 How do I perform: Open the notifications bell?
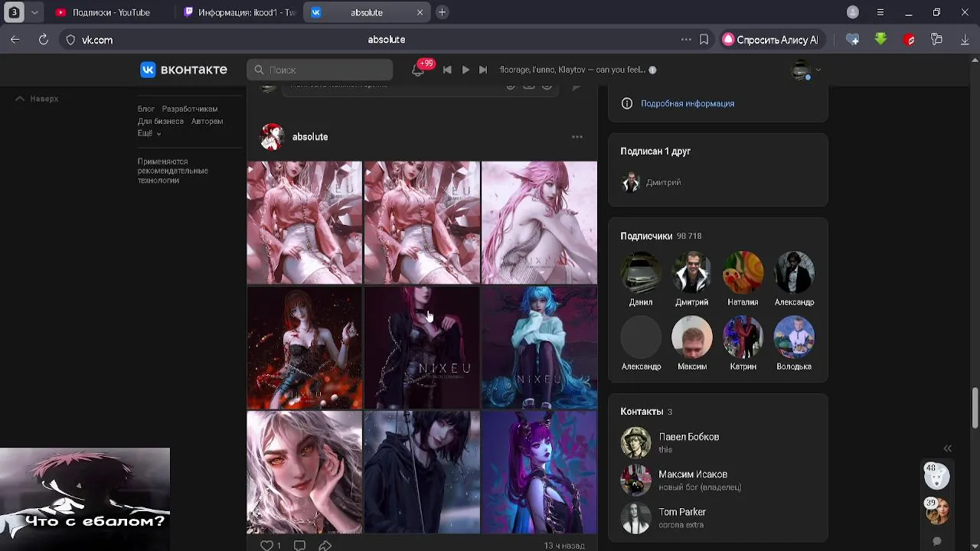(418, 70)
